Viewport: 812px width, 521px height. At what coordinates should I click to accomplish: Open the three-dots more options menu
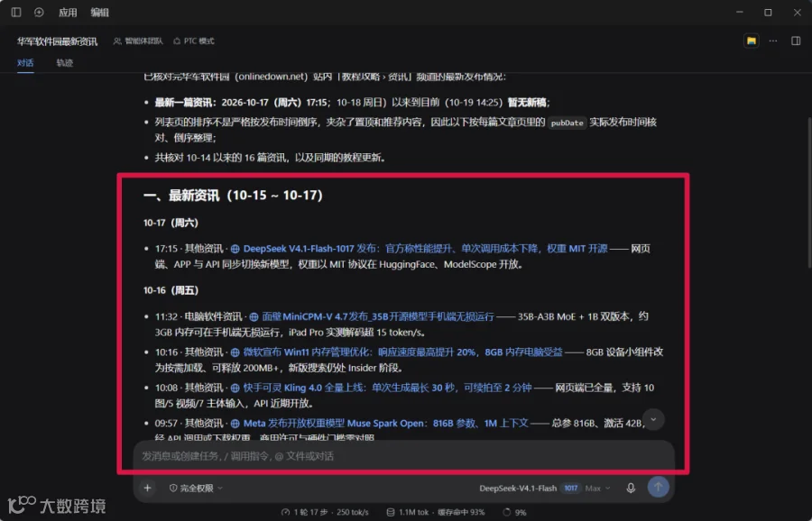(773, 41)
